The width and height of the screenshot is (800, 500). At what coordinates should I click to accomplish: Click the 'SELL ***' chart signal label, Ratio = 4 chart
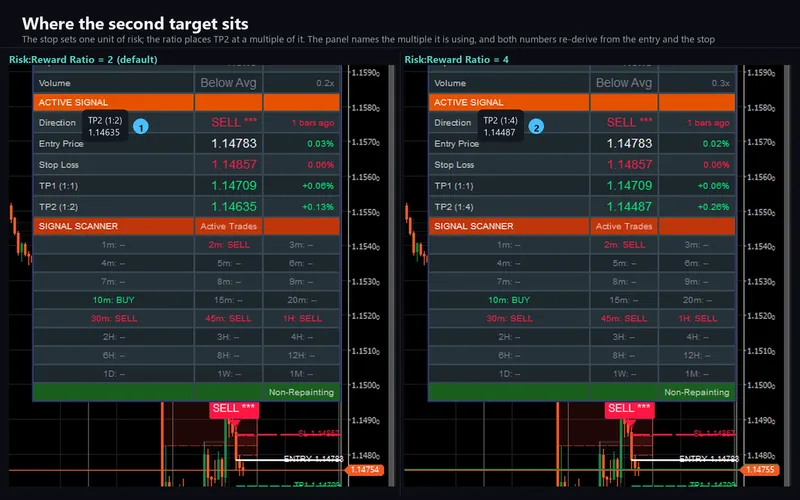pyautogui.click(x=629, y=409)
